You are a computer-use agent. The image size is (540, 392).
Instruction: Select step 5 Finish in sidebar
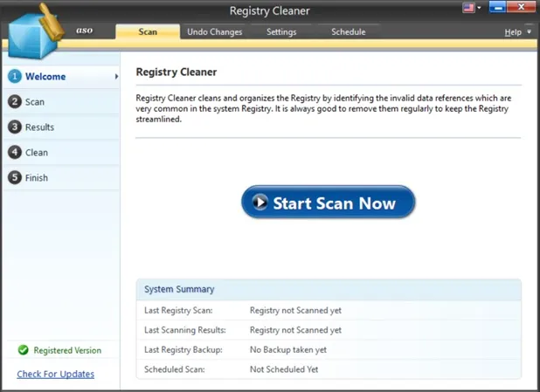[x=62, y=177]
